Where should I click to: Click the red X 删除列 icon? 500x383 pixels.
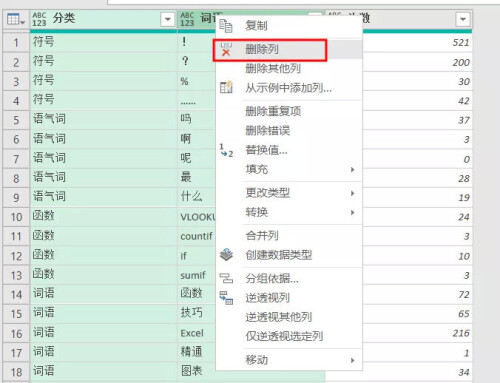coord(226,49)
